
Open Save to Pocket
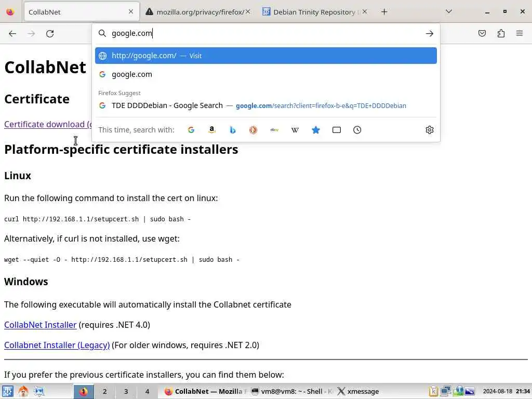click(482, 33)
